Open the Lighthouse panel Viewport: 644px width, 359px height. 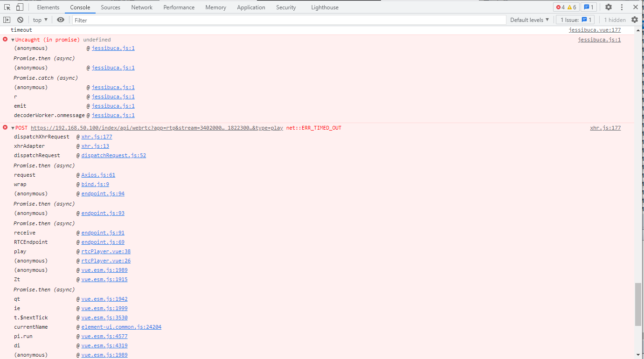325,7
